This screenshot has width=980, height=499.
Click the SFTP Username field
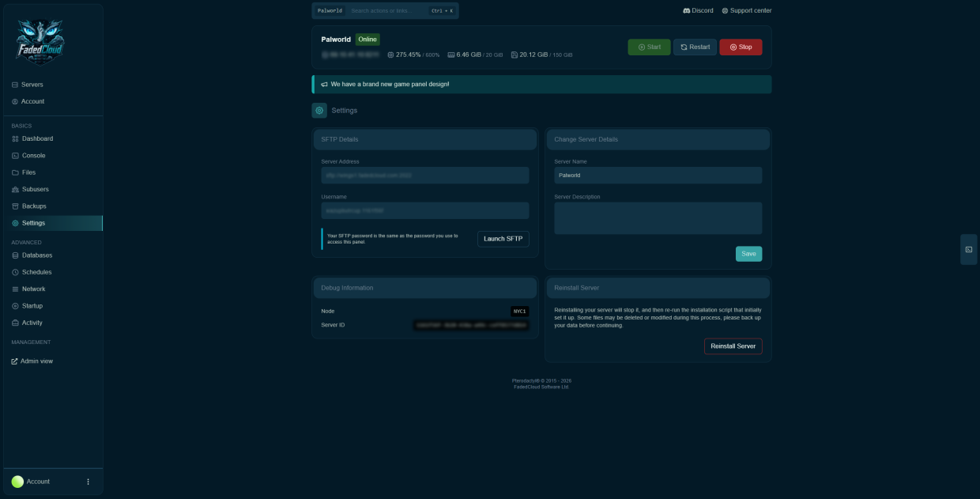[425, 211]
